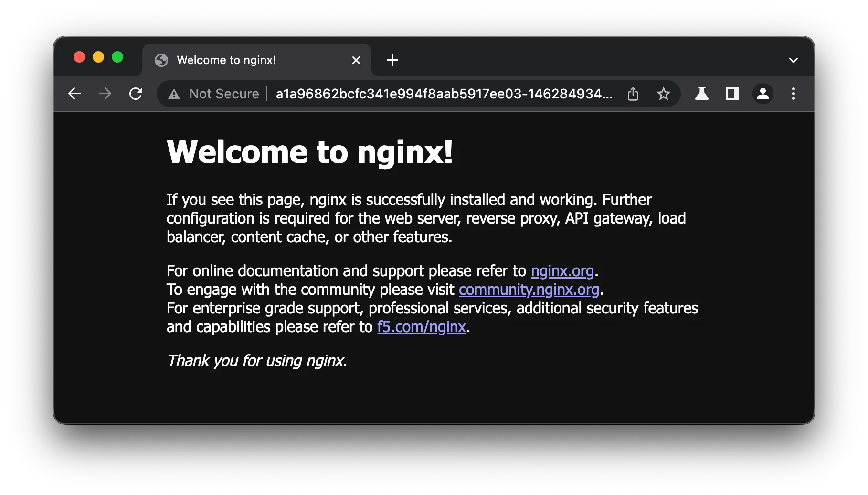Go back using the back arrow
Viewport: 868px width, 495px height.
coord(74,94)
